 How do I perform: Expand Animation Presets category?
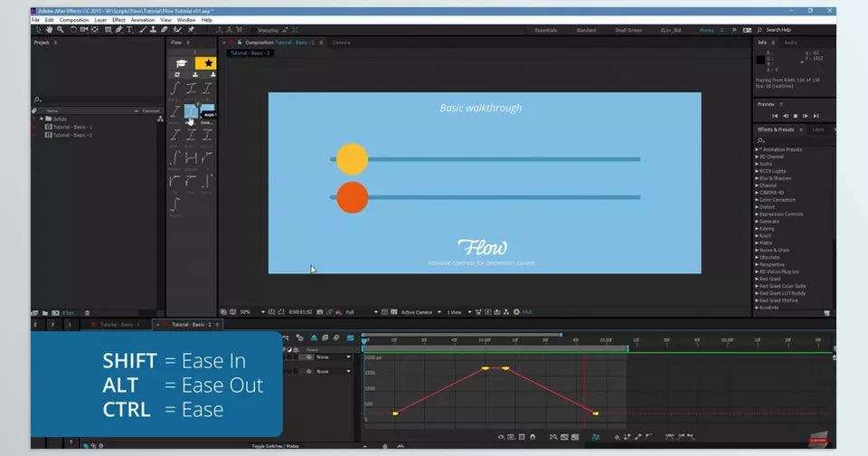click(757, 149)
